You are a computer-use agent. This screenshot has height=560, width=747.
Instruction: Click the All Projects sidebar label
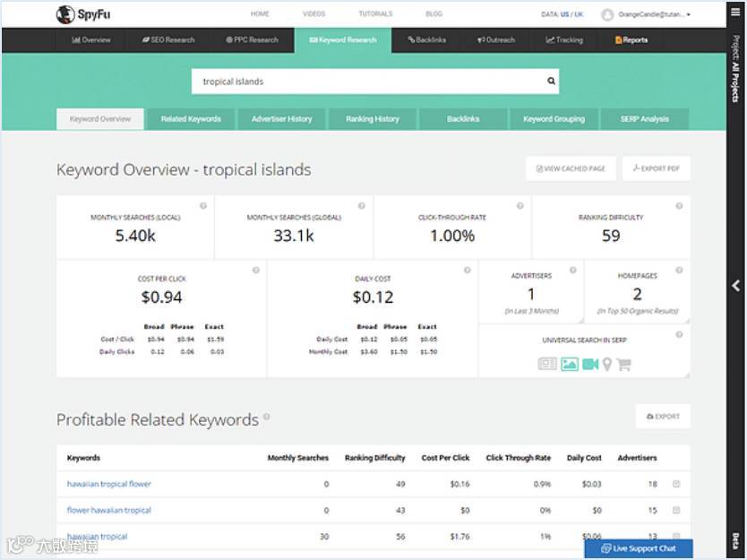coord(735,69)
